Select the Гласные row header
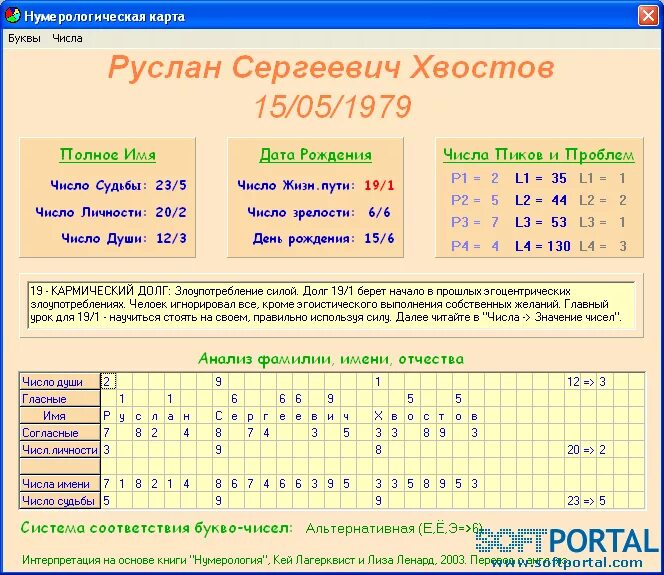Screen dimensions: 664x575 click(x=59, y=398)
